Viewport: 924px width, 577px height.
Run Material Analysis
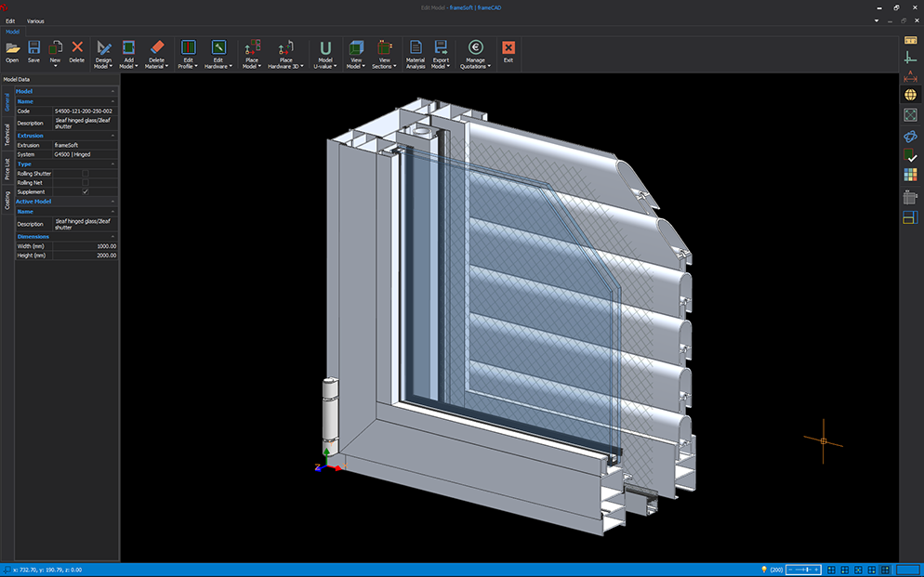point(416,54)
